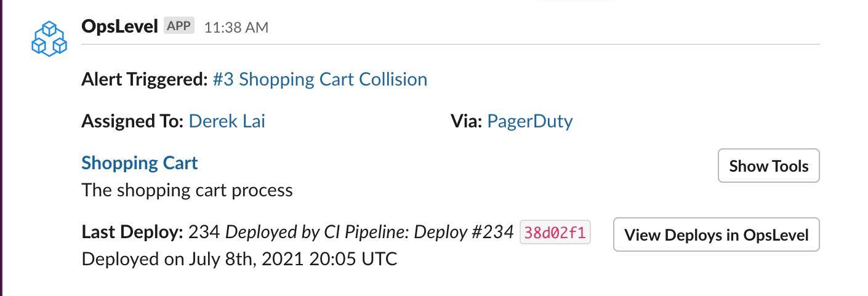This screenshot has height=296, width=868.
Task: Click the Assigned To label
Action: (x=132, y=121)
